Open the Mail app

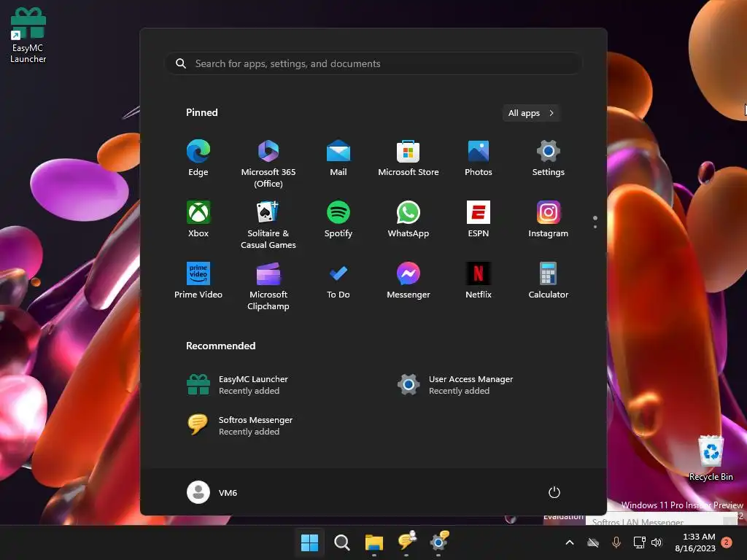pyautogui.click(x=338, y=158)
